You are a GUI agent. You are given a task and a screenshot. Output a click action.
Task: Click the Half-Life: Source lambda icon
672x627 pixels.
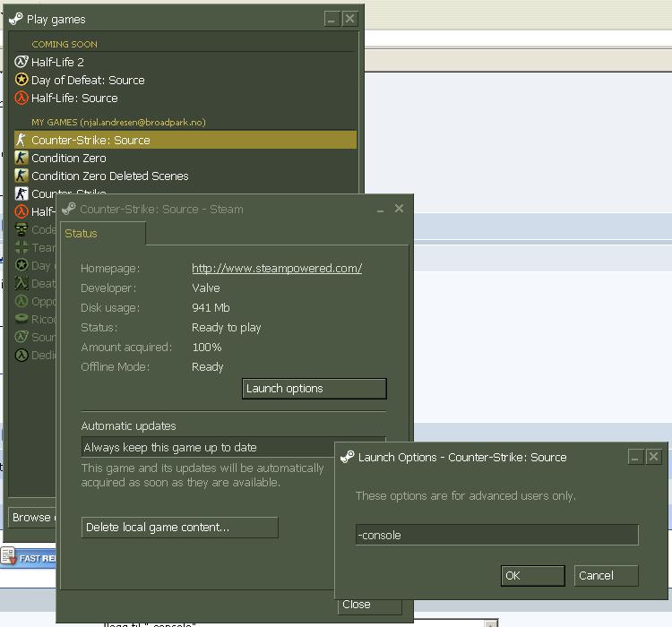[22, 98]
